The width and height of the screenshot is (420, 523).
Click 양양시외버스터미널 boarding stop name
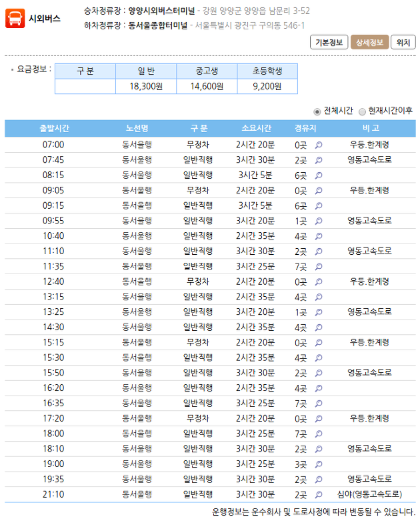(x=161, y=11)
